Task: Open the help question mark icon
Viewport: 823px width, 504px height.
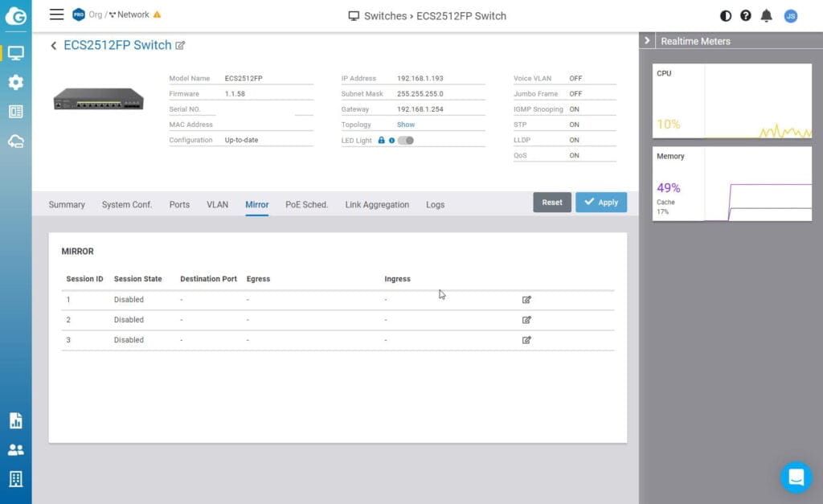Action: click(746, 15)
